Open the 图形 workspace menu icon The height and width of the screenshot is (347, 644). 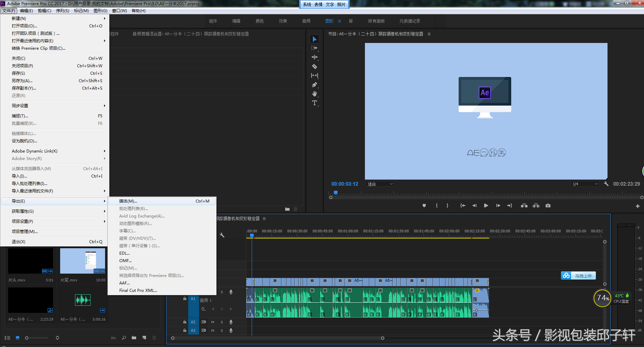pos(340,21)
